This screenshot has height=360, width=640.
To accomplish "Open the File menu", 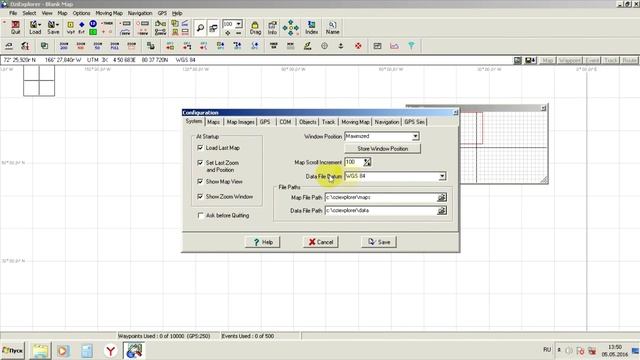I will click(x=13, y=13).
